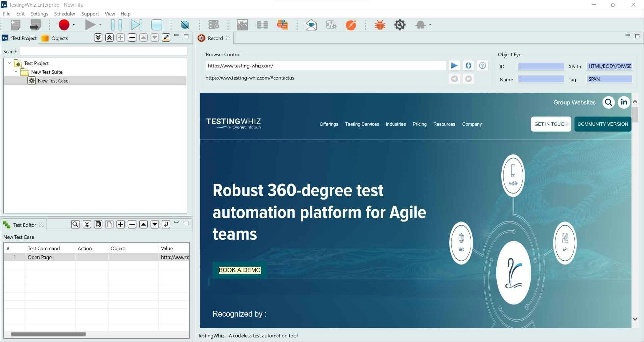Select New Test Case in tree

pos(53,81)
